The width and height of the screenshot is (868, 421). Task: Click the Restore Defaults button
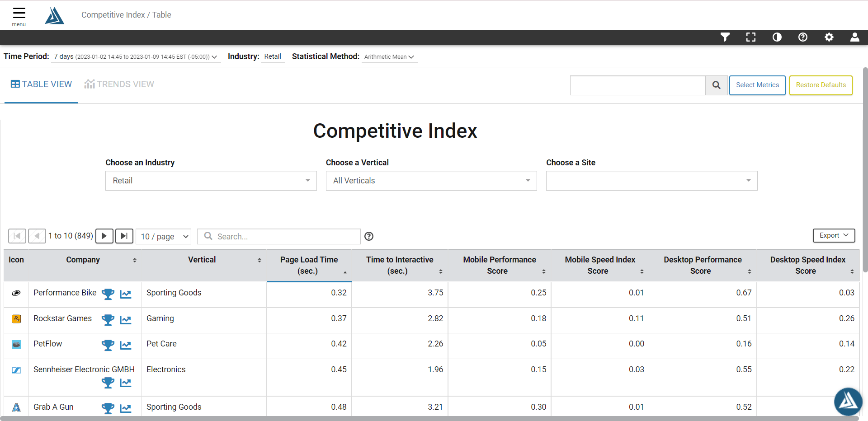point(821,85)
